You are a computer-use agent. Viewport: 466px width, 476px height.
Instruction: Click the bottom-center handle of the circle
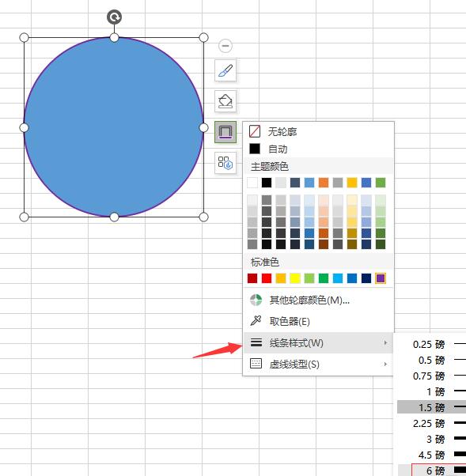[114, 217]
